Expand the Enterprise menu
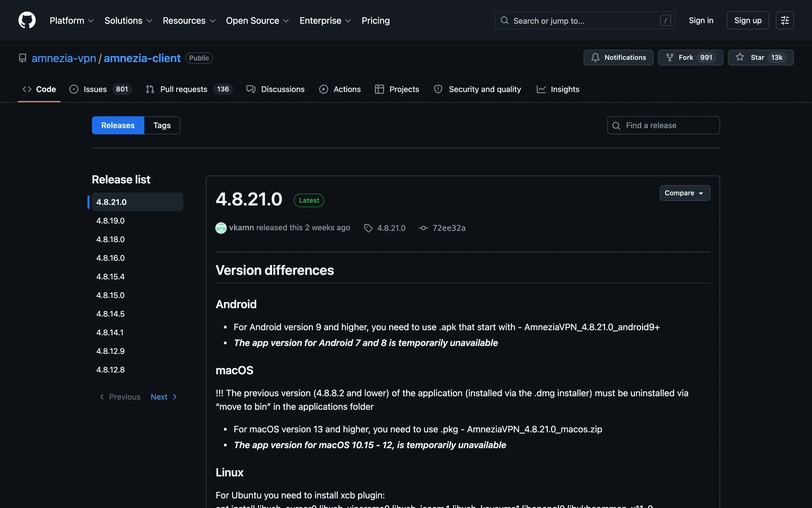The image size is (812, 508). coord(325,21)
